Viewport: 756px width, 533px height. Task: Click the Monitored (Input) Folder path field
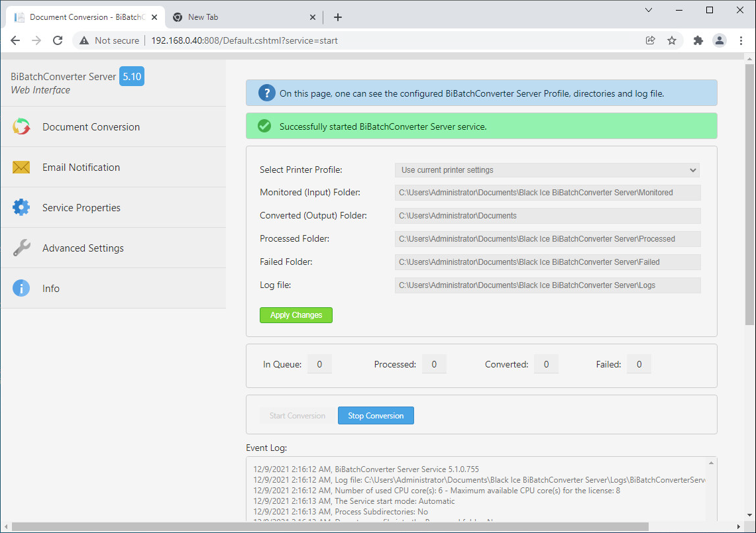coord(547,193)
